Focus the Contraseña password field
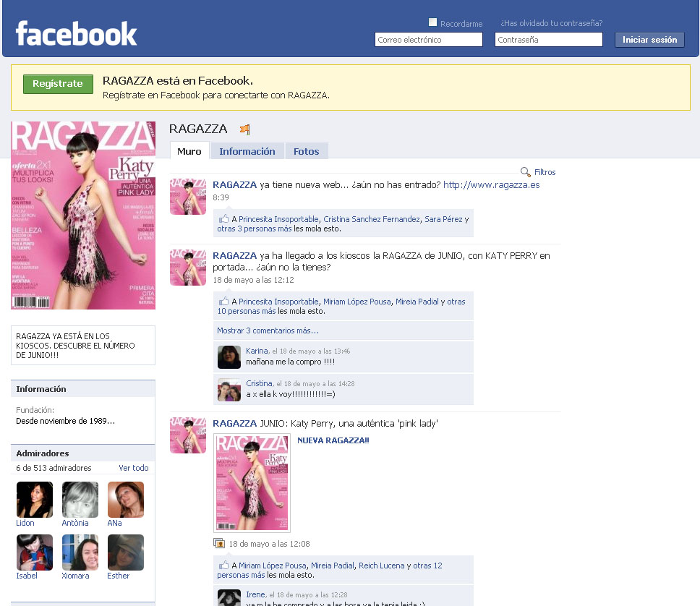This screenshot has height=606, width=700. point(549,39)
